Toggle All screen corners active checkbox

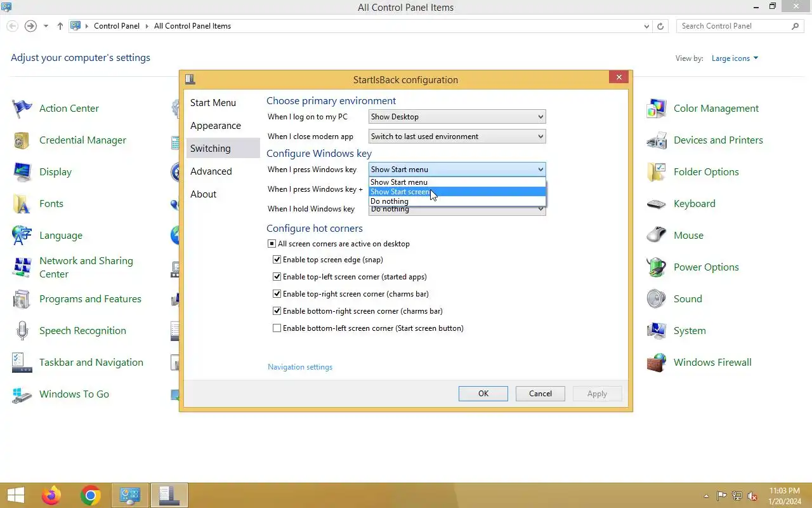coord(272,244)
